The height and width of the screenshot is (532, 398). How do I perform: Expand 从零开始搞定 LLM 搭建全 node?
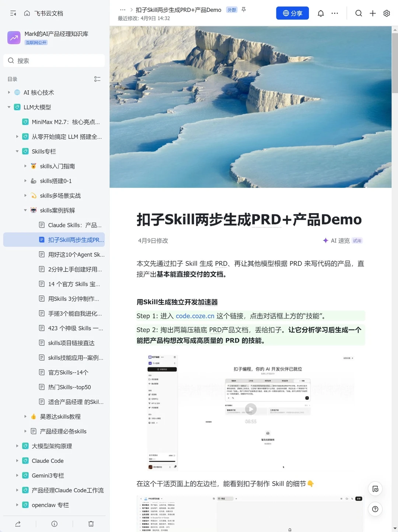(x=17, y=137)
